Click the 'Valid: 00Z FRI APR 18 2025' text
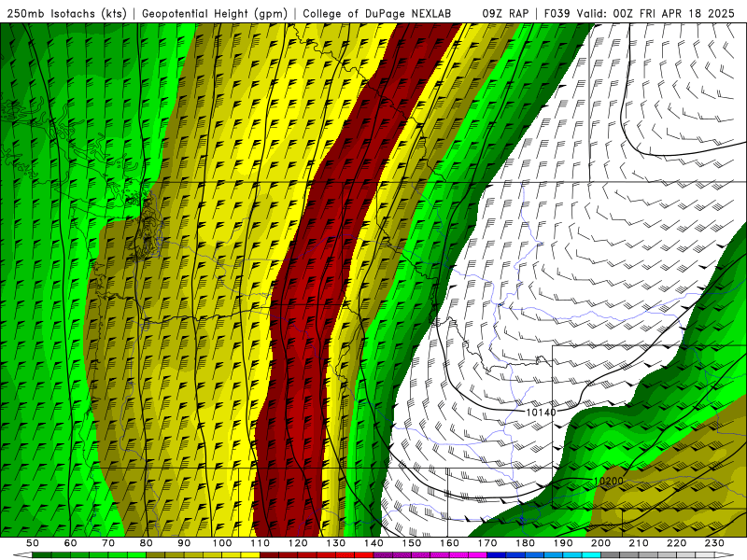Screen dimensions: 747x560 click(655, 14)
